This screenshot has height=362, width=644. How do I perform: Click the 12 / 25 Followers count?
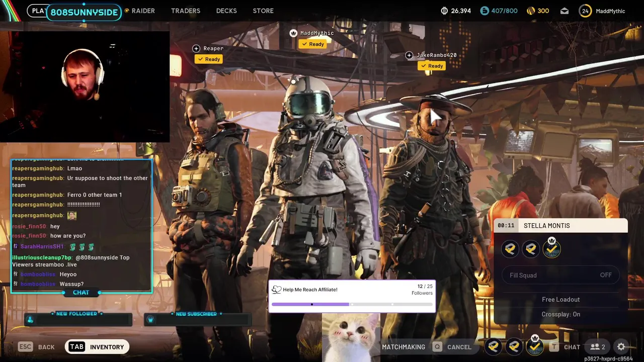pos(422,290)
